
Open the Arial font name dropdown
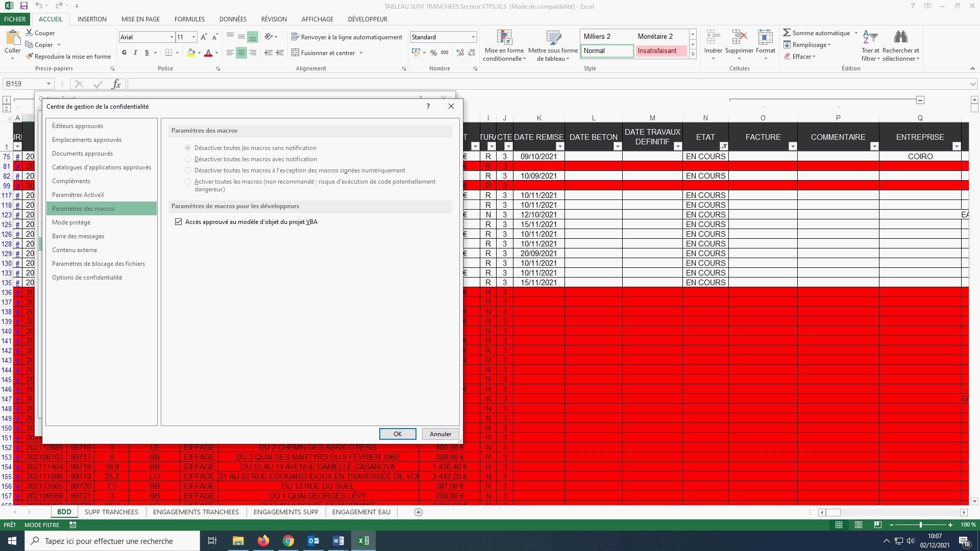171,37
